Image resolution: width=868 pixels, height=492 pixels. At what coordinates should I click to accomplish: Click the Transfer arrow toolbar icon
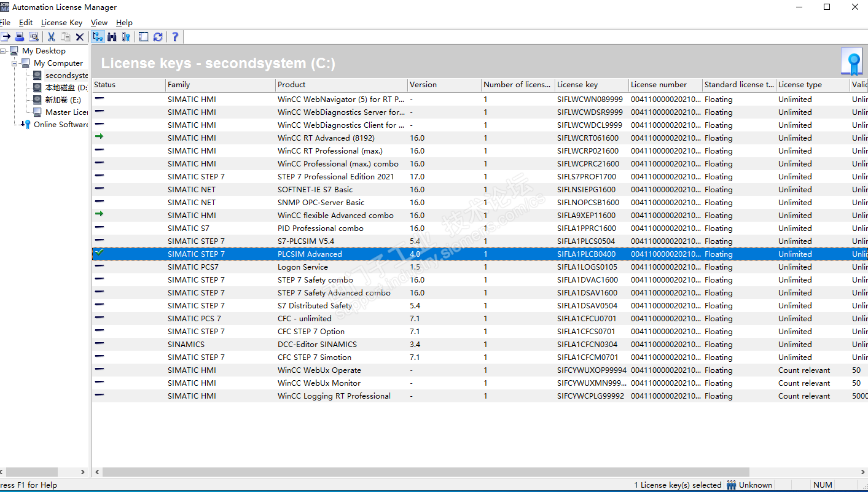5,37
